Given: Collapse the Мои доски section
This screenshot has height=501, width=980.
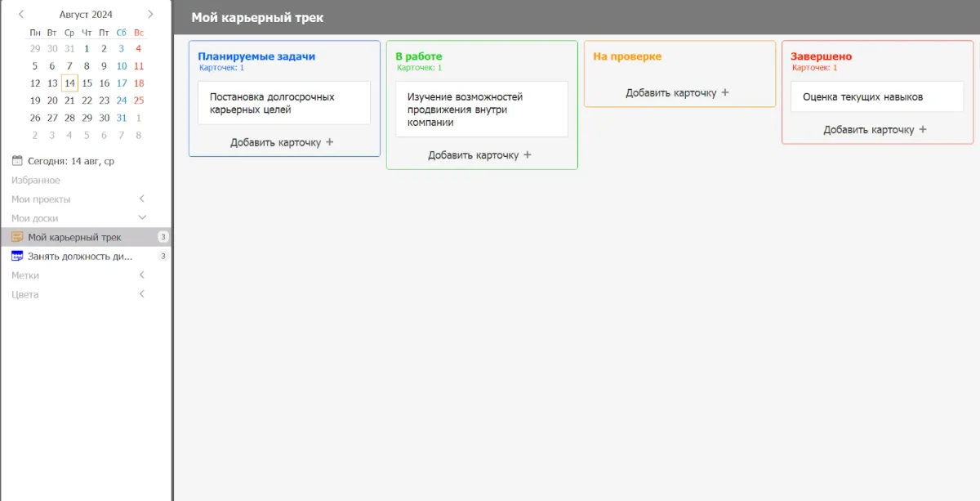Looking at the screenshot, I should tap(142, 217).
